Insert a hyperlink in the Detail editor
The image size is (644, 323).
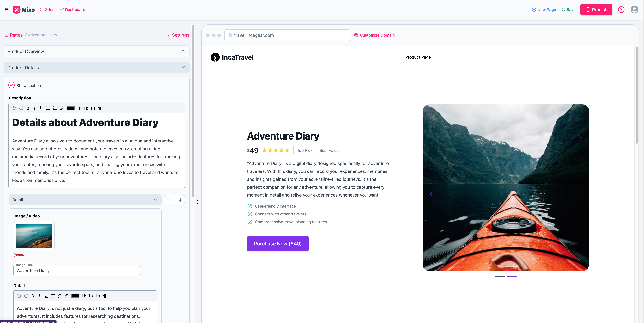tap(67, 296)
